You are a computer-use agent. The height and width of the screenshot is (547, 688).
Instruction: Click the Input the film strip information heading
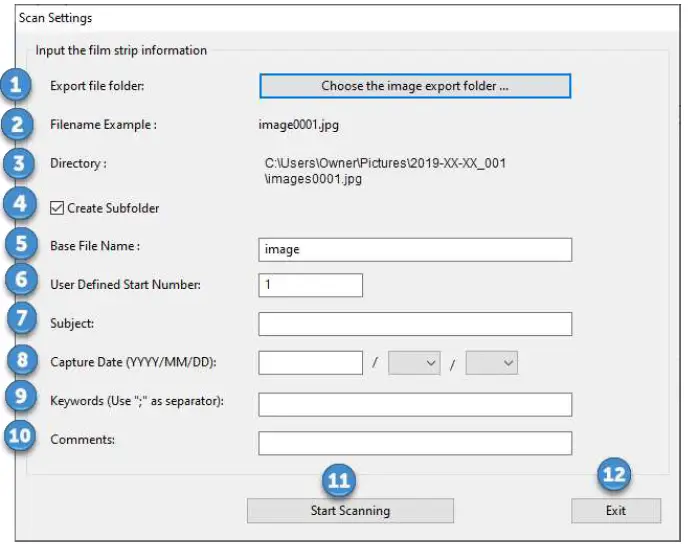coord(121,50)
